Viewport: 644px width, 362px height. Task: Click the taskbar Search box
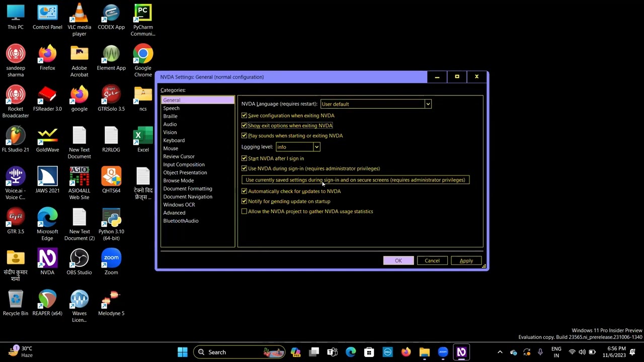click(x=239, y=352)
